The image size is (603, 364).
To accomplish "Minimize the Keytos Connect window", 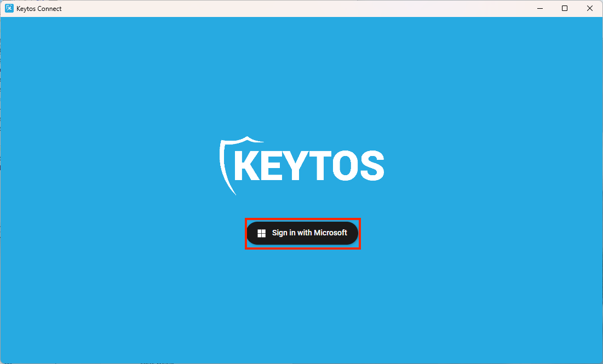I will coord(540,8).
